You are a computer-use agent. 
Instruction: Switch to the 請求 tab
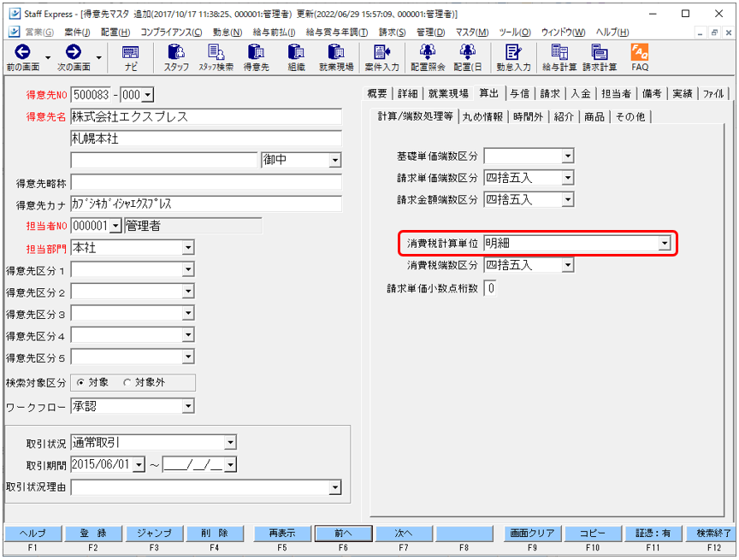550,94
